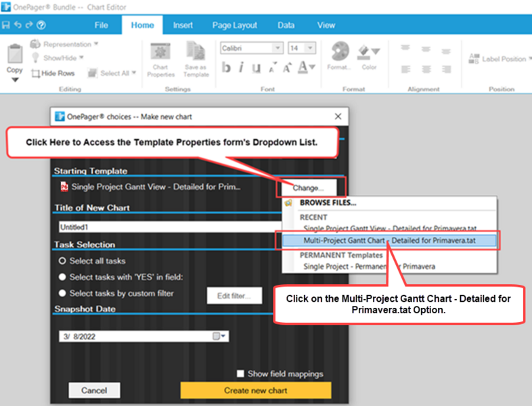Switch to the Home ribbon tab

pos(143,25)
